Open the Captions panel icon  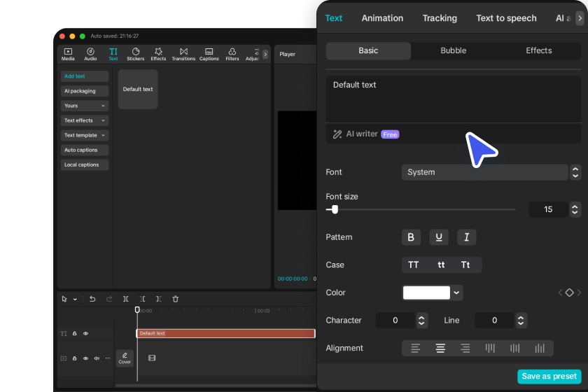209,54
